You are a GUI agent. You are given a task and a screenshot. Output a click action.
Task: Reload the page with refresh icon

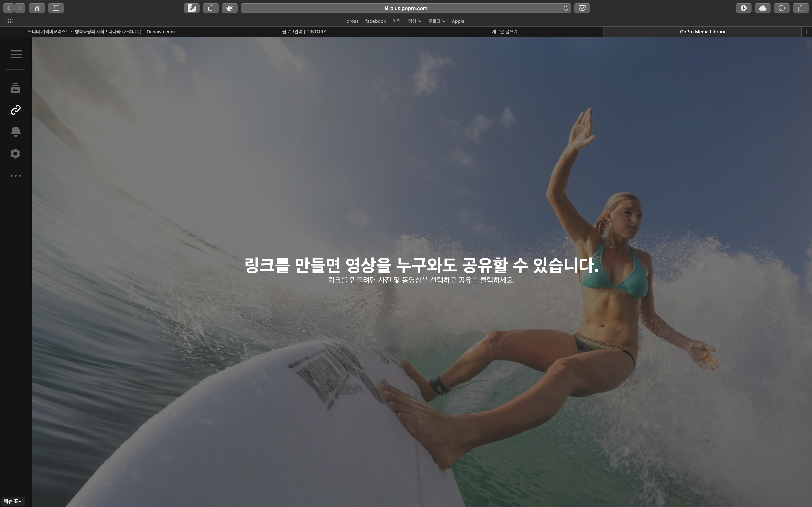click(x=566, y=8)
